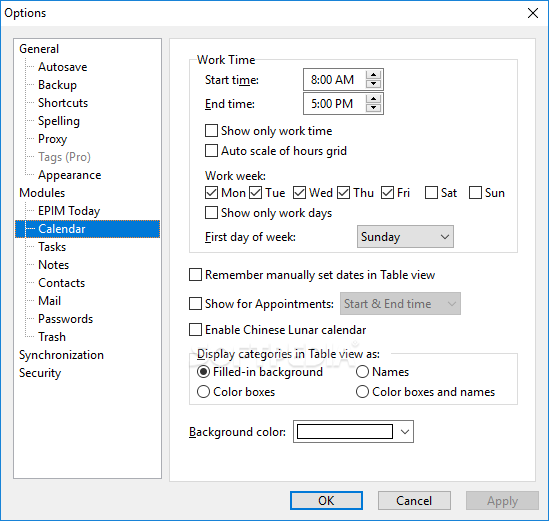
Task: Select Tags (Pro) tree entry
Action: click(x=64, y=157)
